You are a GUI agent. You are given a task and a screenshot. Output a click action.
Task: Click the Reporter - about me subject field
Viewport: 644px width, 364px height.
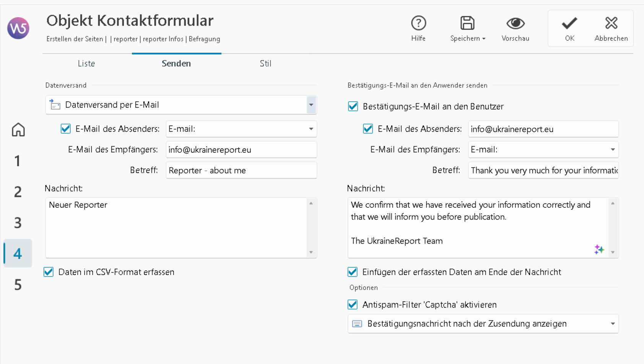[x=241, y=170]
